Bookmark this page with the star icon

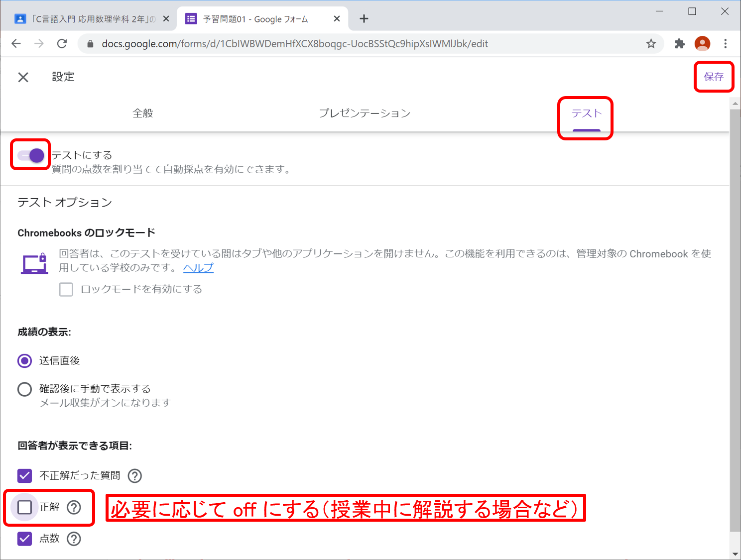[x=651, y=44]
